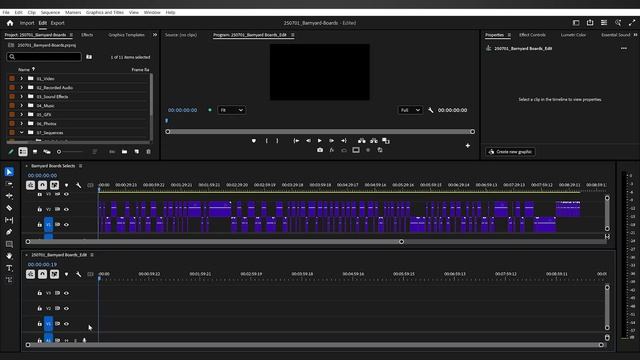640x360 pixels.
Task: Switch to the Effect Controls tab
Action: [532, 35]
